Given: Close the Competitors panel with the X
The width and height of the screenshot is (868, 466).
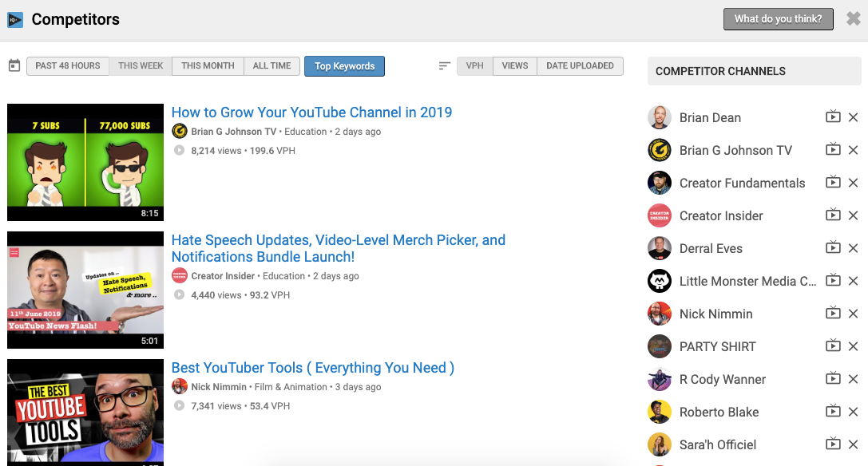Looking at the screenshot, I should pyautogui.click(x=853, y=19).
